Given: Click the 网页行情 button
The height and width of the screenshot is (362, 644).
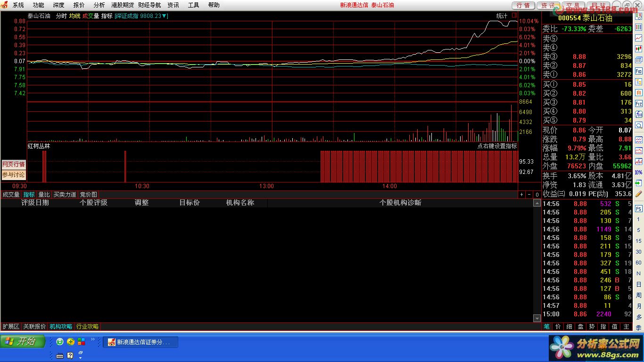Looking at the screenshot, I should point(14,165).
